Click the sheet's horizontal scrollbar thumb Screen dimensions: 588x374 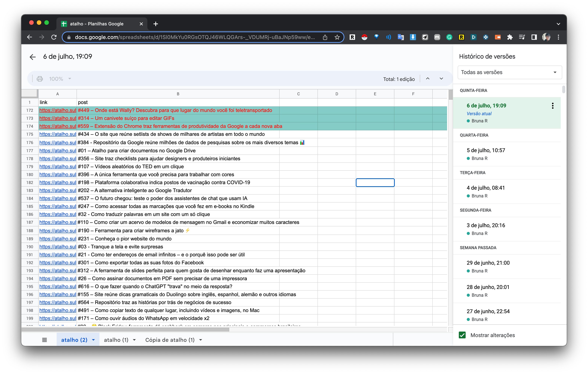point(125,330)
